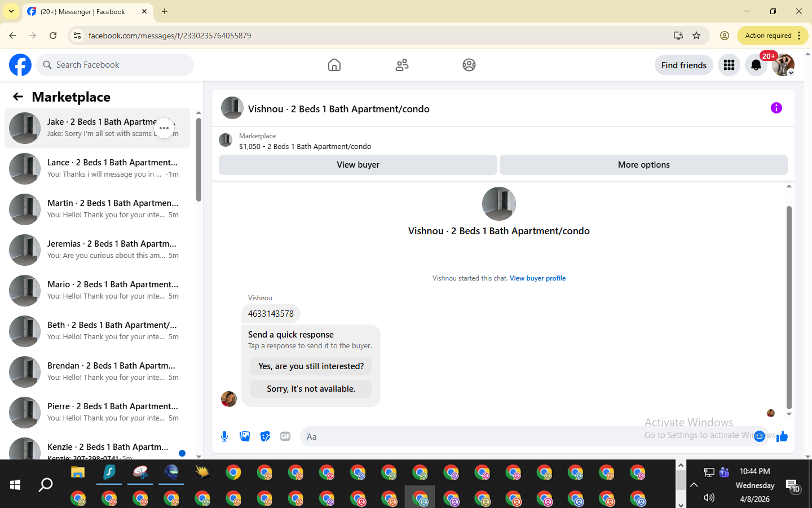Click the conversation scrollbar
The height and width of the screenshot is (508, 812).
(789, 308)
